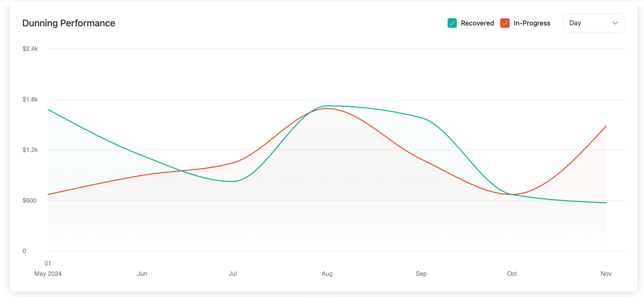Click the $600 y-axis label
The width and height of the screenshot is (644, 297).
coord(29,200)
